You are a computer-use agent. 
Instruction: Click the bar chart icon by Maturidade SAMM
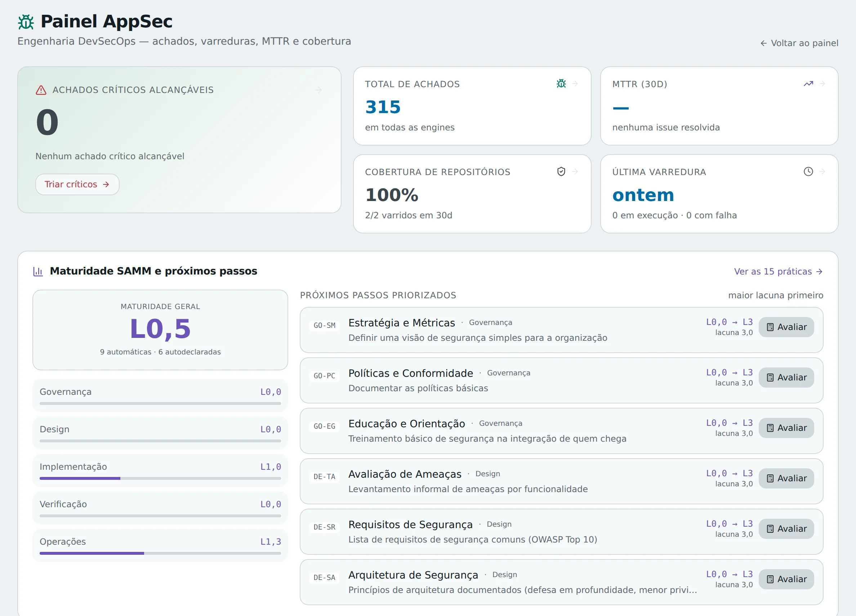38,271
